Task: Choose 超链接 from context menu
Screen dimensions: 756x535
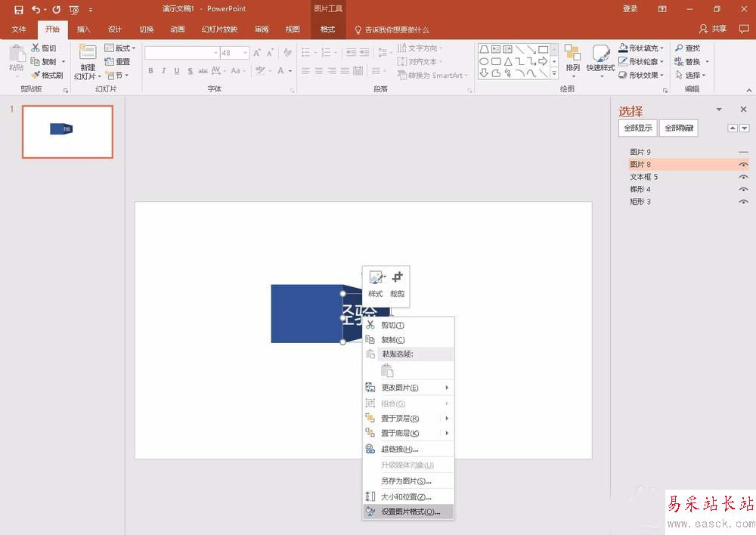Action: 408,449
